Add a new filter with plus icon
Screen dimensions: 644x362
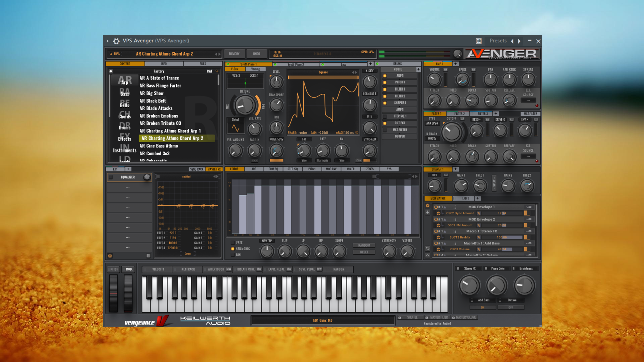tap(496, 114)
